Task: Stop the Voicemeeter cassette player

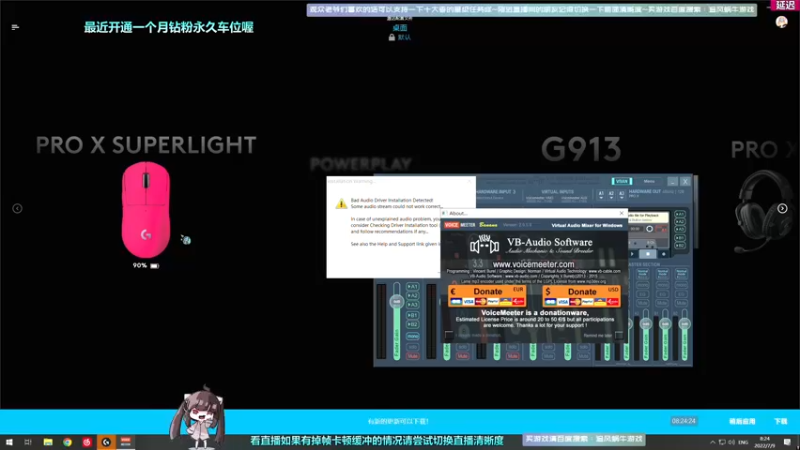Action: coord(648,254)
